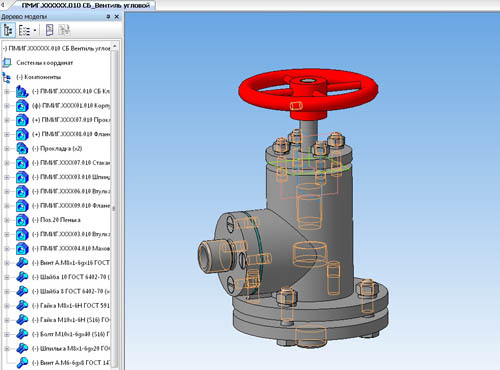Expand the Прокладка (x2) tree node
This screenshot has width=500, height=370.
tap(7, 149)
